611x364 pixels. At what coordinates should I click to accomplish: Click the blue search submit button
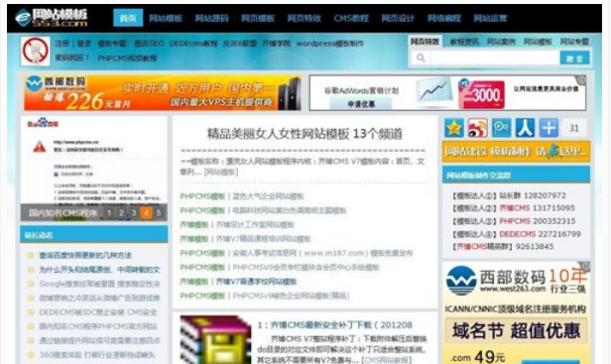click(574, 59)
